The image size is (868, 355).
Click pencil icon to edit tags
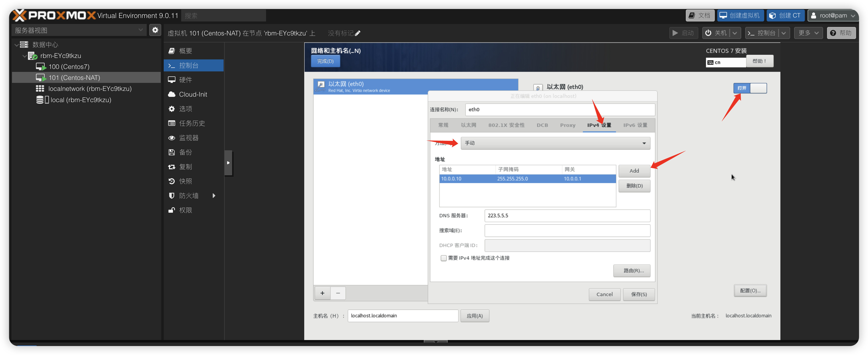358,33
